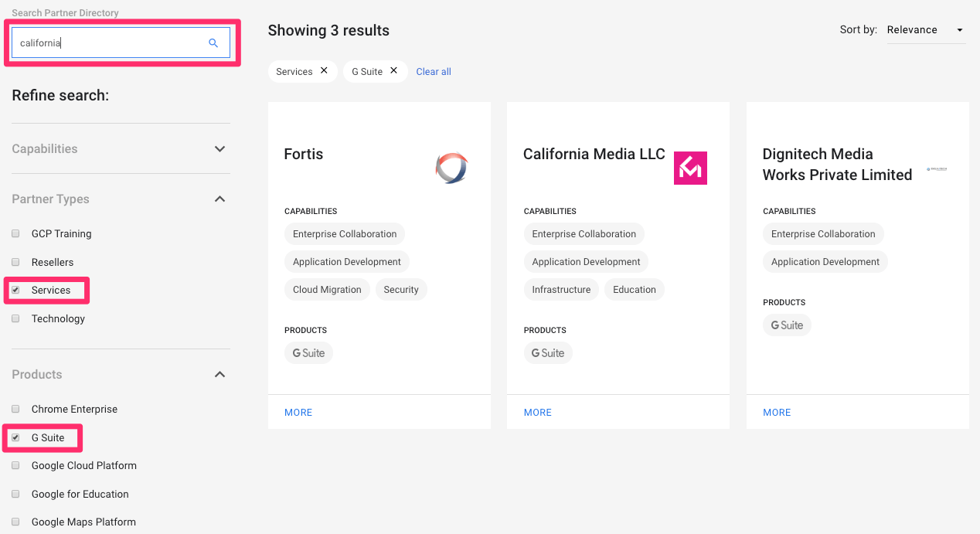
Task: Click the Clear all filters link
Action: click(434, 72)
